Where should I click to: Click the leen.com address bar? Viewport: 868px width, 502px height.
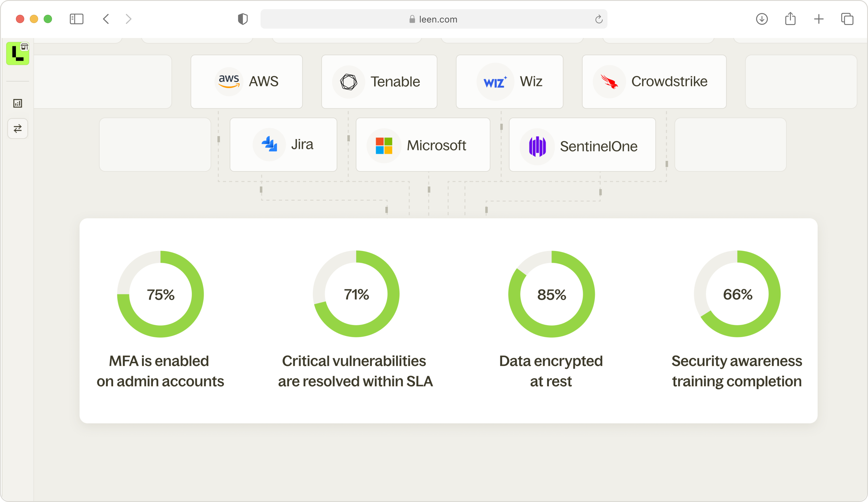(x=434, y=19)
